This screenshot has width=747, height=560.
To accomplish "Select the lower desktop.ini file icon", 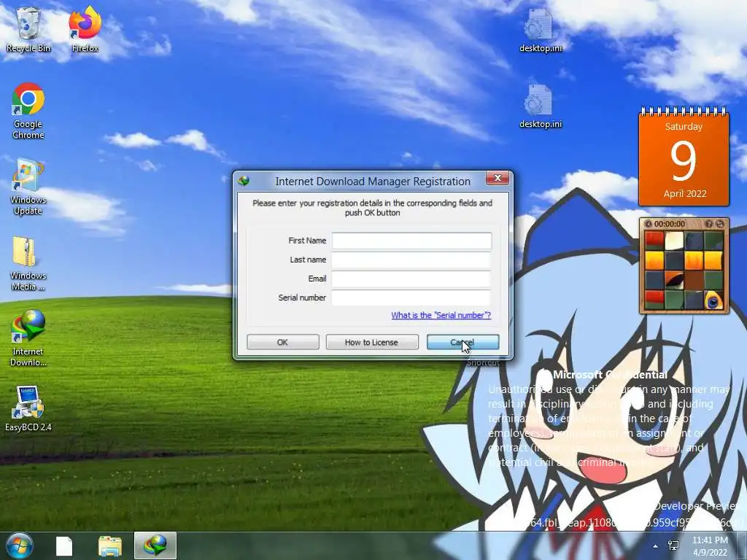I will (541, 106).
